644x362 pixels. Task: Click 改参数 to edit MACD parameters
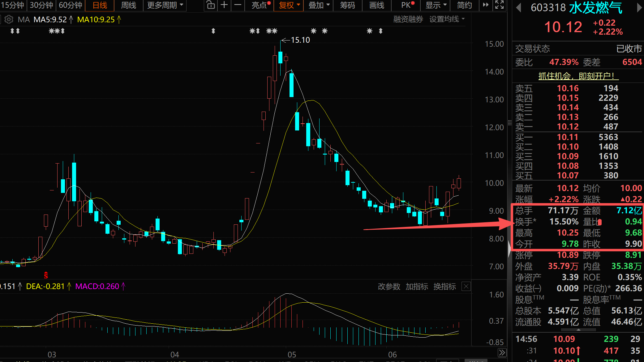coord(389,287)
